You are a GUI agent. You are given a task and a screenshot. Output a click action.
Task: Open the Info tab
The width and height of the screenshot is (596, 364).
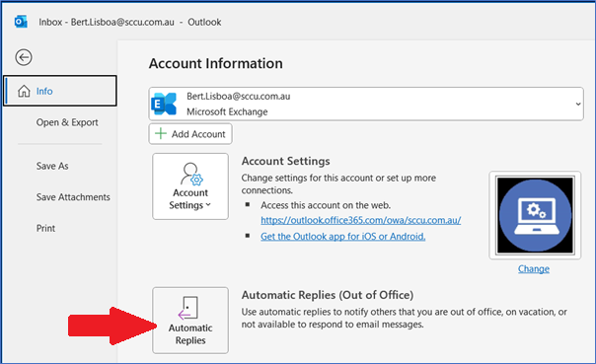click(x=60, y=91)
